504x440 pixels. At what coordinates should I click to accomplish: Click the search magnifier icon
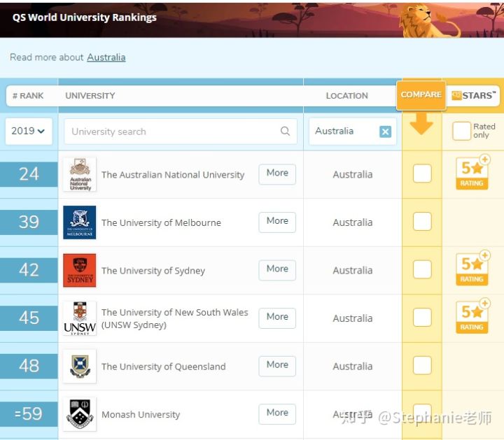click(x=285, y=131)
